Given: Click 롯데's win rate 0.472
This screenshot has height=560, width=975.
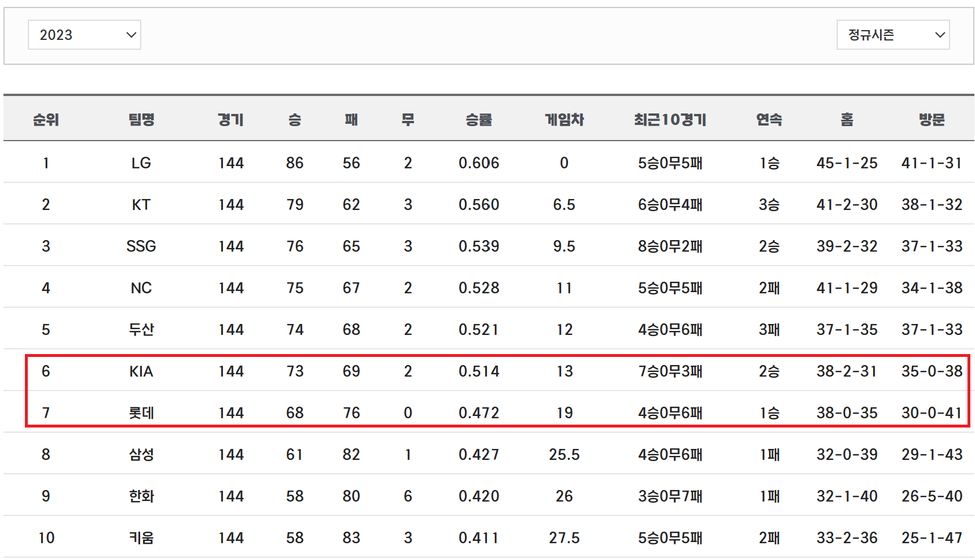Looking at the screenshot, I should 479,413.
